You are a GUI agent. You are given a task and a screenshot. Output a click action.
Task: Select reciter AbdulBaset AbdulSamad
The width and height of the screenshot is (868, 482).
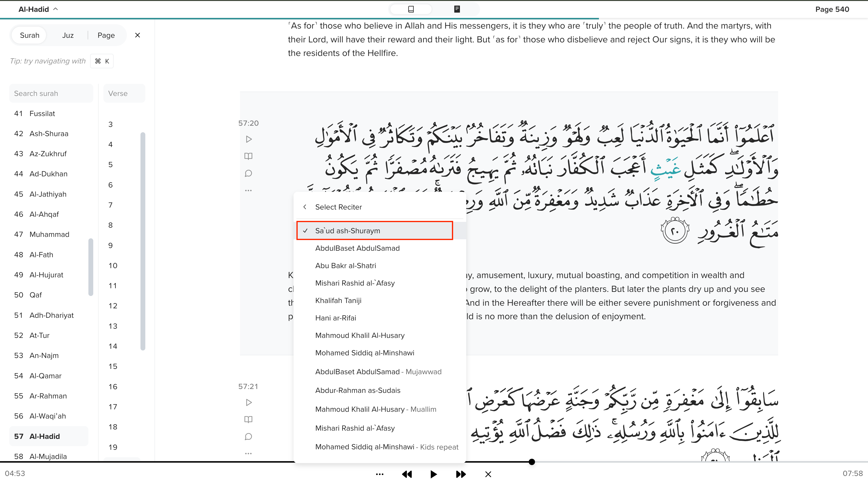tap(357, 248)
